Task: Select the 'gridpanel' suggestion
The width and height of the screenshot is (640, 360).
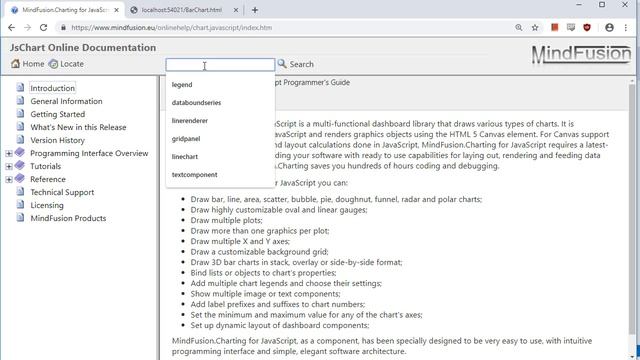Action: (x=220, y=138)
